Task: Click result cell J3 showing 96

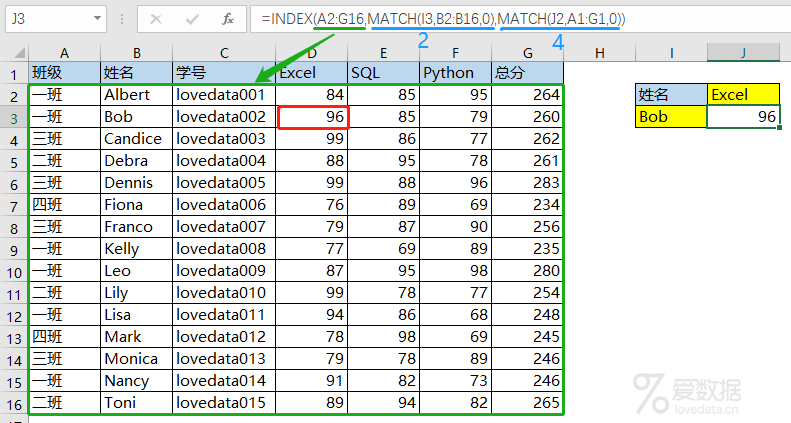Action: (x=744, y=117)
